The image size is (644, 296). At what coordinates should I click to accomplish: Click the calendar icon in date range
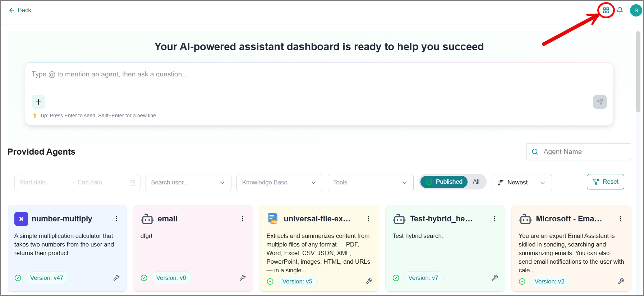point(132,183)
